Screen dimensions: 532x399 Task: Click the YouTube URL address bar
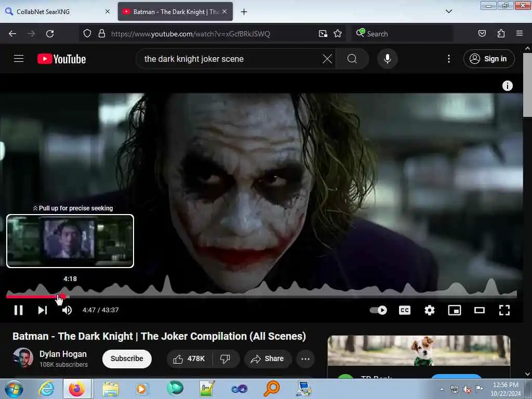tap(190, 34)
